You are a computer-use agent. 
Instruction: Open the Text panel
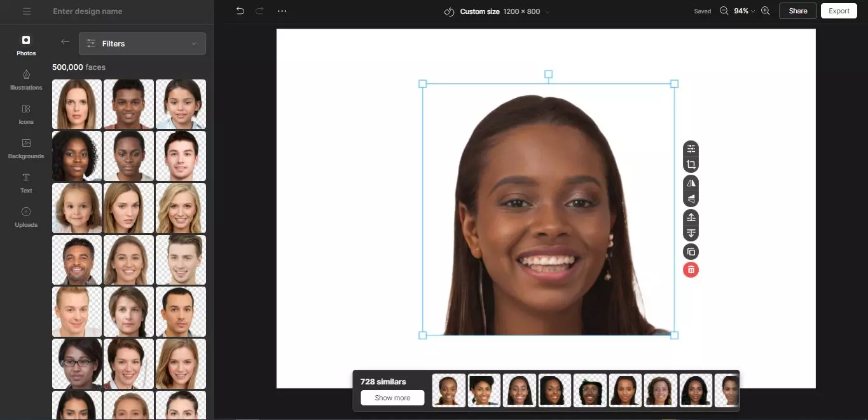coord(26,182)
